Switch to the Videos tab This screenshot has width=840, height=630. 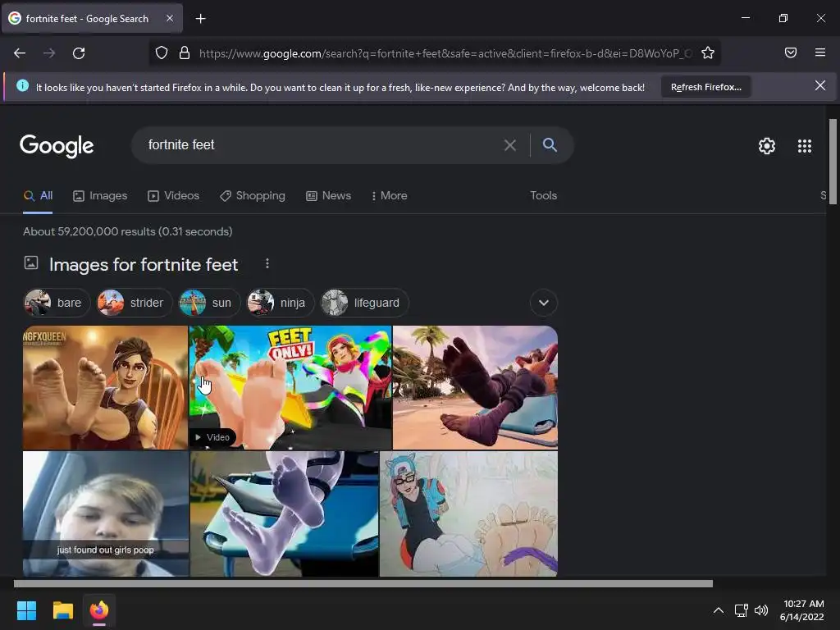point(173,195)
